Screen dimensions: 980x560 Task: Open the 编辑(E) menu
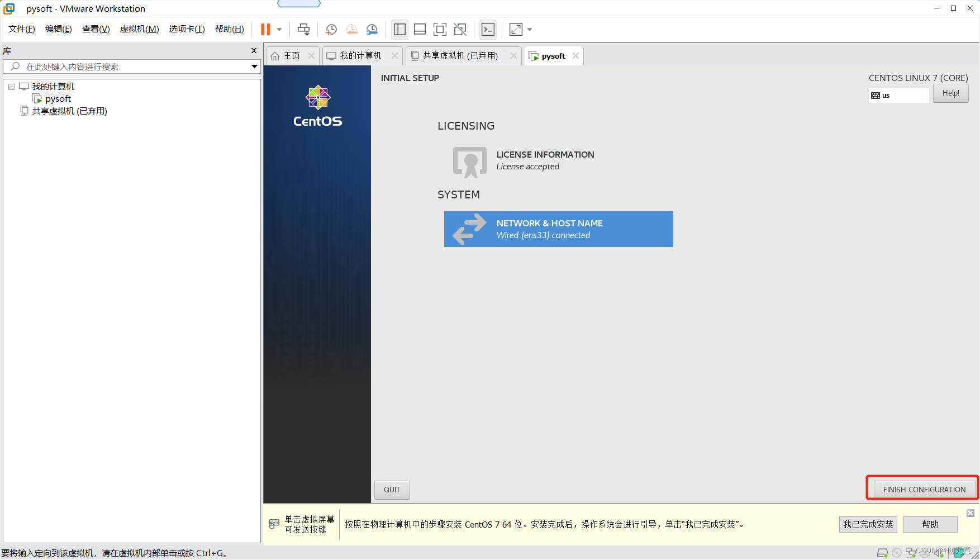point(59,29)
